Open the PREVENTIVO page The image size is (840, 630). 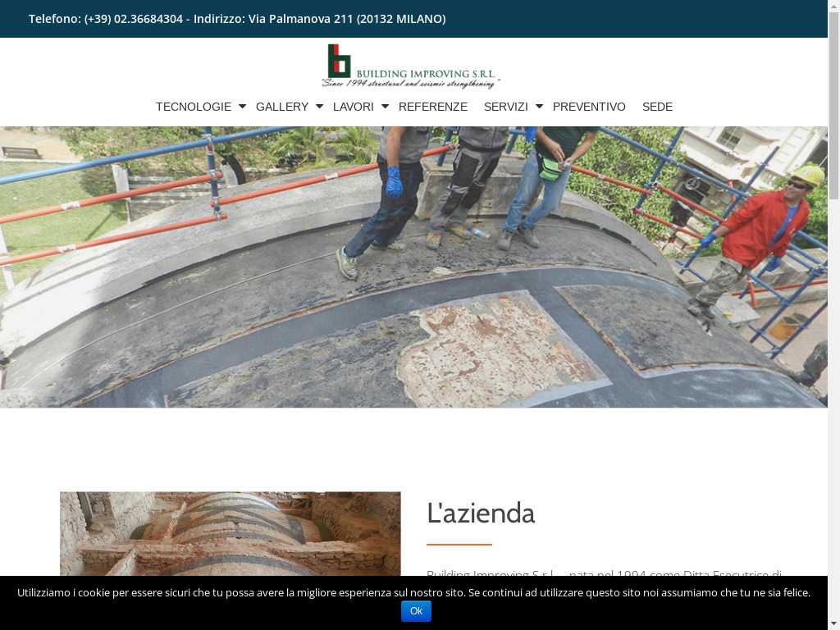coord(589,107)
